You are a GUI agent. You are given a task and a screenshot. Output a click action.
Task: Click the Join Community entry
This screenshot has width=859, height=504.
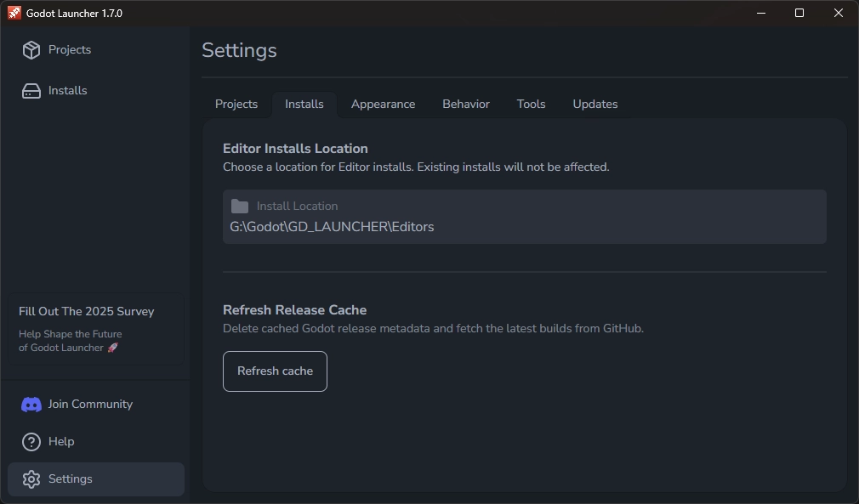pos(88,404)
